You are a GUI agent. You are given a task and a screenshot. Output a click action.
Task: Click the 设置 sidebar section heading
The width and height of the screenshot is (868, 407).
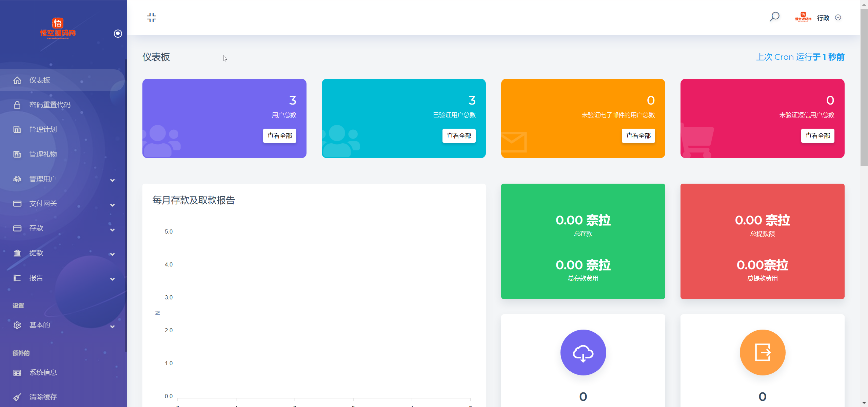coord(18,306)
